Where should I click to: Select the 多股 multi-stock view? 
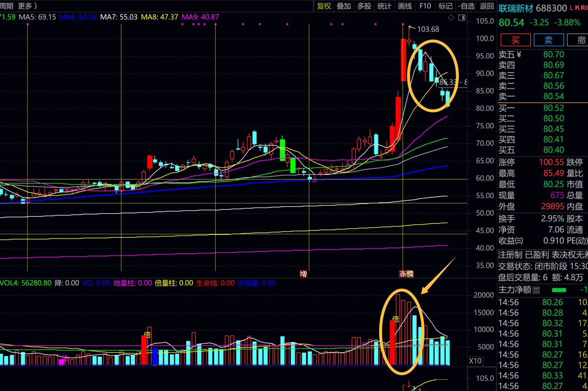(364, 6)
